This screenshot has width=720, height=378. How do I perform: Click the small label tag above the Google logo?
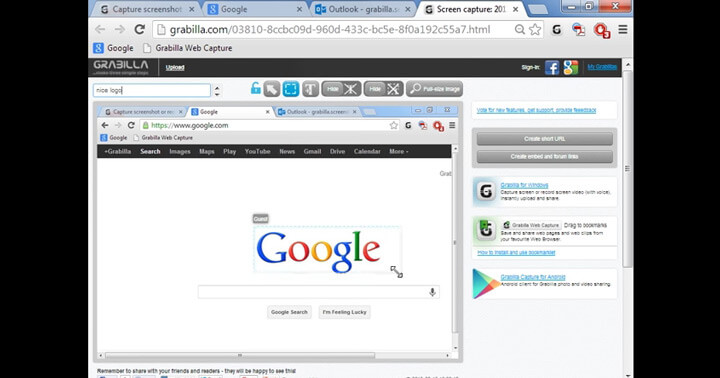(x=260, y=219)
